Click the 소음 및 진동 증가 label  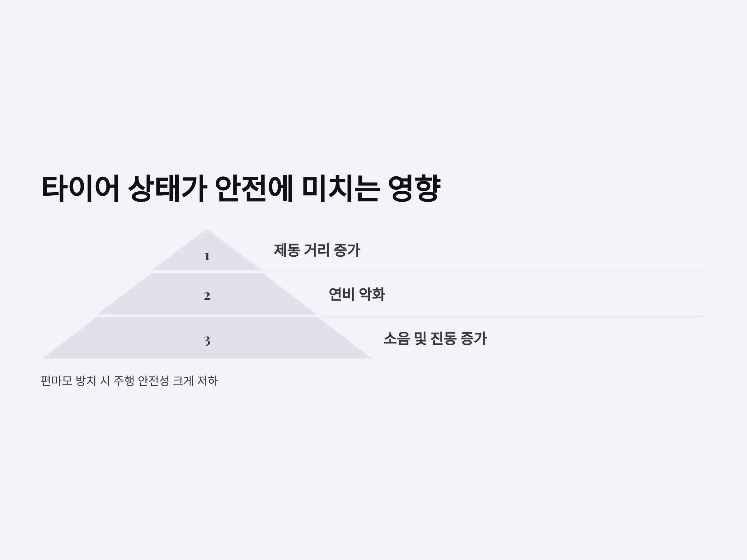coord(435,338)
